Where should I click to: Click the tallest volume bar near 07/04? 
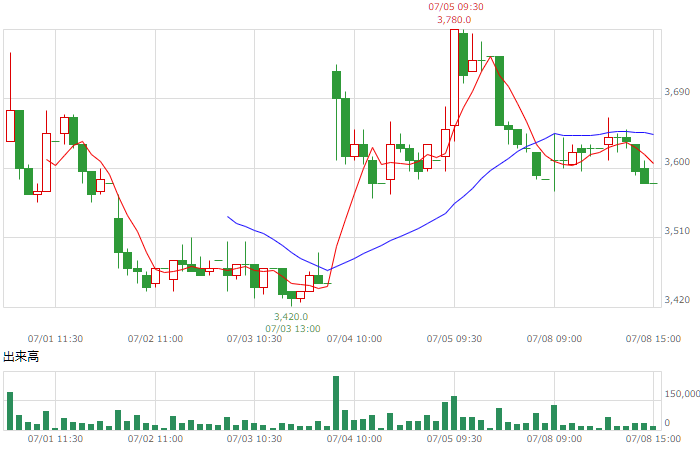pyautogui.click(x=336, y=403)
